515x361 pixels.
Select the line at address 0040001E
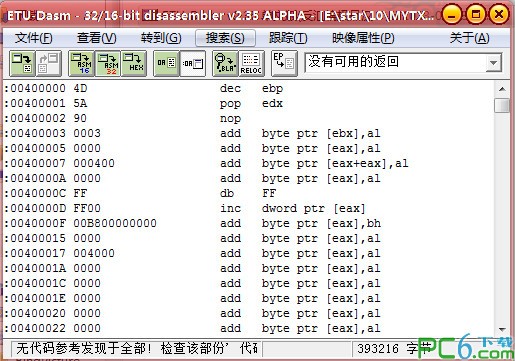click(x=248, y=298)
